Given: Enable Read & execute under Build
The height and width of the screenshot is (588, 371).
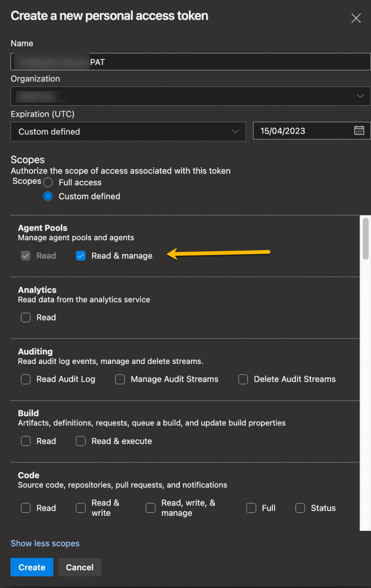Looking at the screenshot, I should click(81, 441).
